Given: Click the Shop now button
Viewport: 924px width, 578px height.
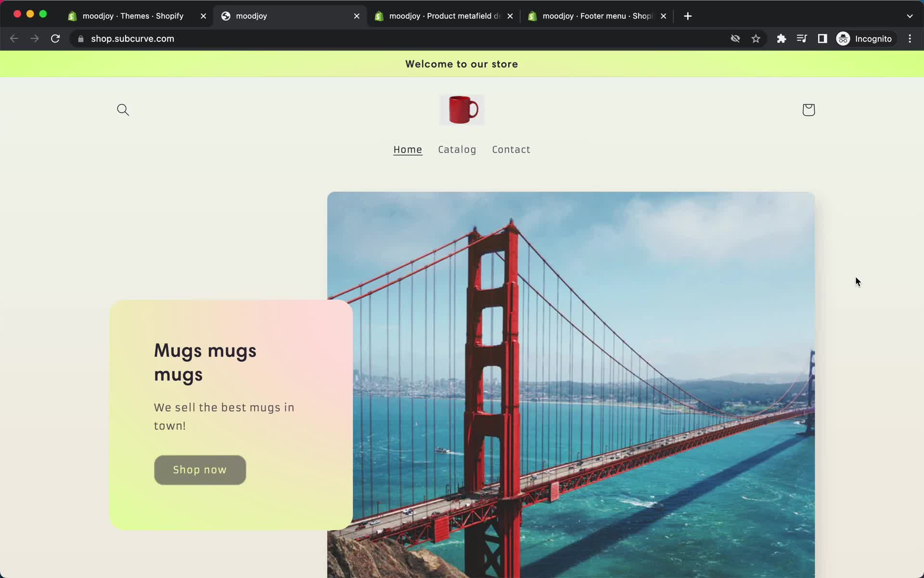Looking at the screenshot, I should pyautogui.click(x=200, y=470).
